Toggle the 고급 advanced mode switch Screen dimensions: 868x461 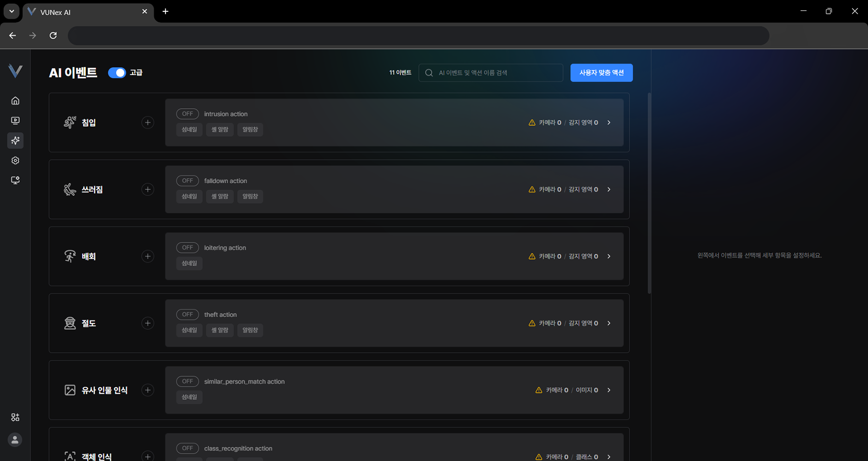coord(117,73)
